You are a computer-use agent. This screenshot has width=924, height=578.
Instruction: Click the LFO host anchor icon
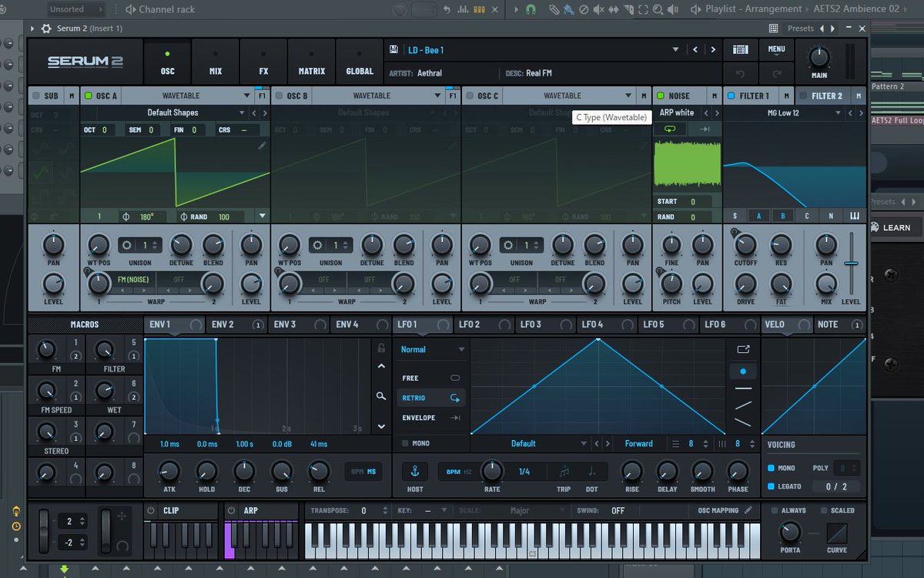click(x=415, y=471)
